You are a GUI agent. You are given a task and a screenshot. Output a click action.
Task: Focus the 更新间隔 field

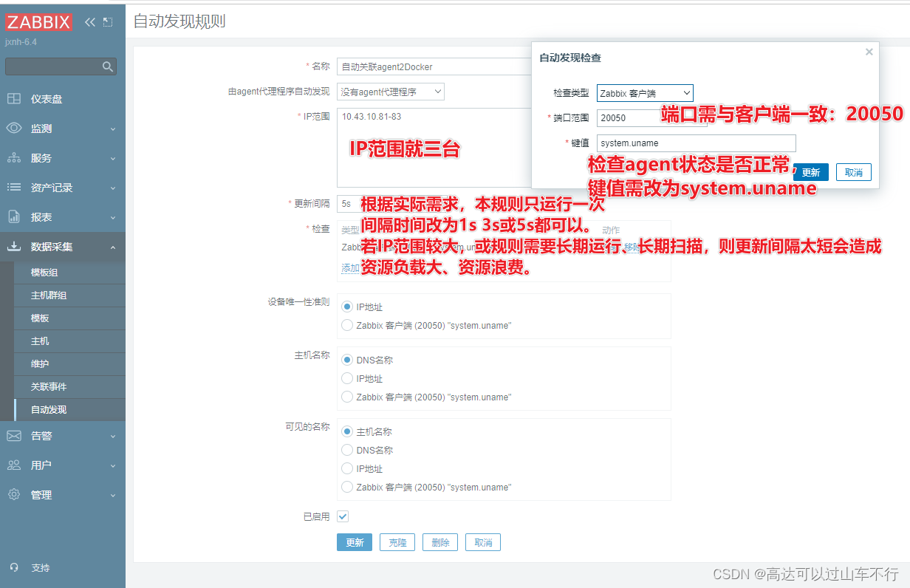click(x=349, y=203)
